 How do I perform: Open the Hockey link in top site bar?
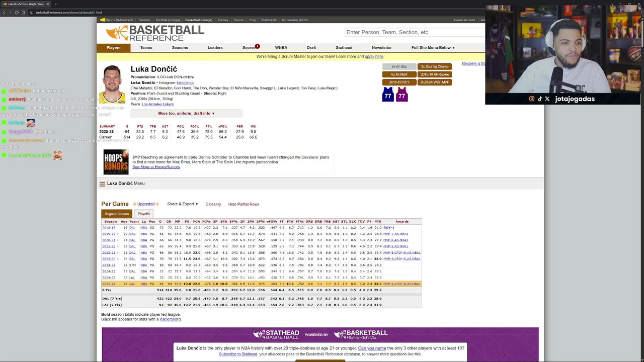tap(223, 20)
